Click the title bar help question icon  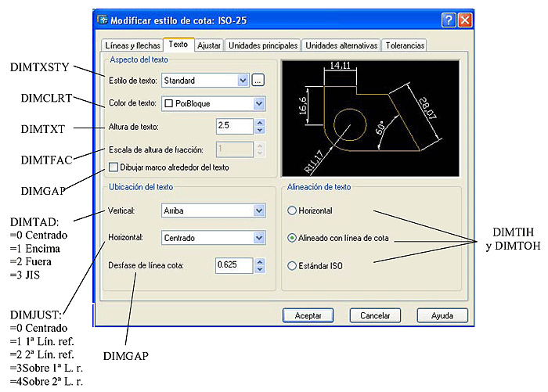(449, 20)
